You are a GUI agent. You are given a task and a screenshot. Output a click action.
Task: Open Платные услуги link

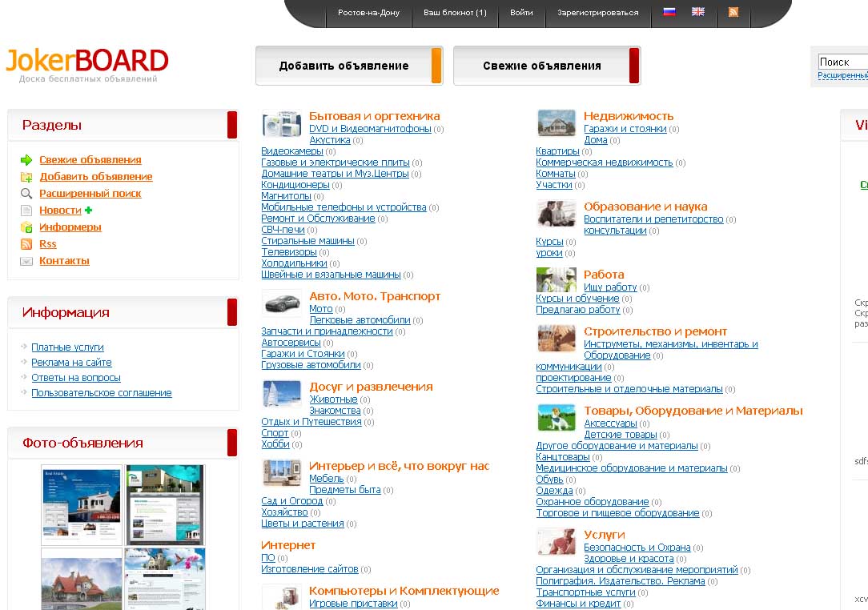[x=67, y=347]
